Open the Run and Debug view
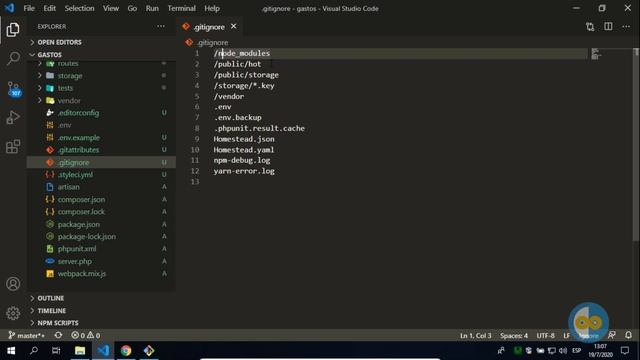 click(x=13, y=118)
